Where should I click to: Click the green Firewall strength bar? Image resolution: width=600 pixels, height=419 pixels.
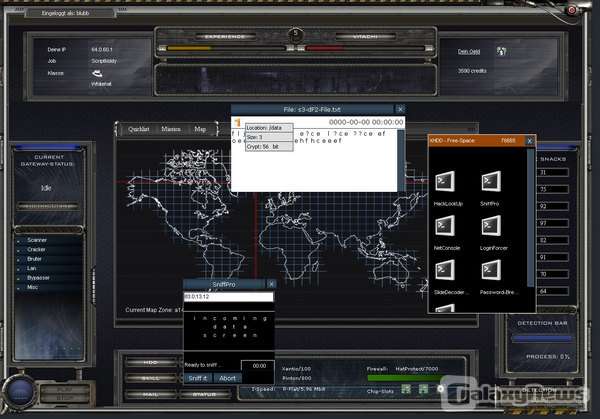pyautogui.click(x=404, y=378)
